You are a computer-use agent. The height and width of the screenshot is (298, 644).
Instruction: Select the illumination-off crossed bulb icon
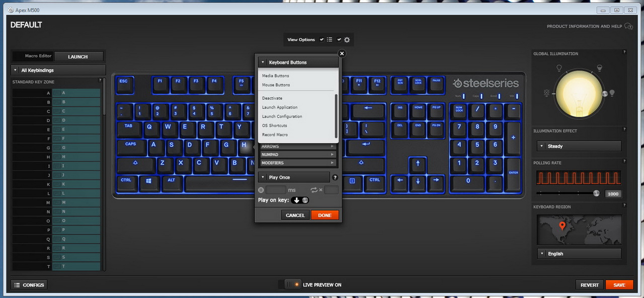[x=546, y=93]
